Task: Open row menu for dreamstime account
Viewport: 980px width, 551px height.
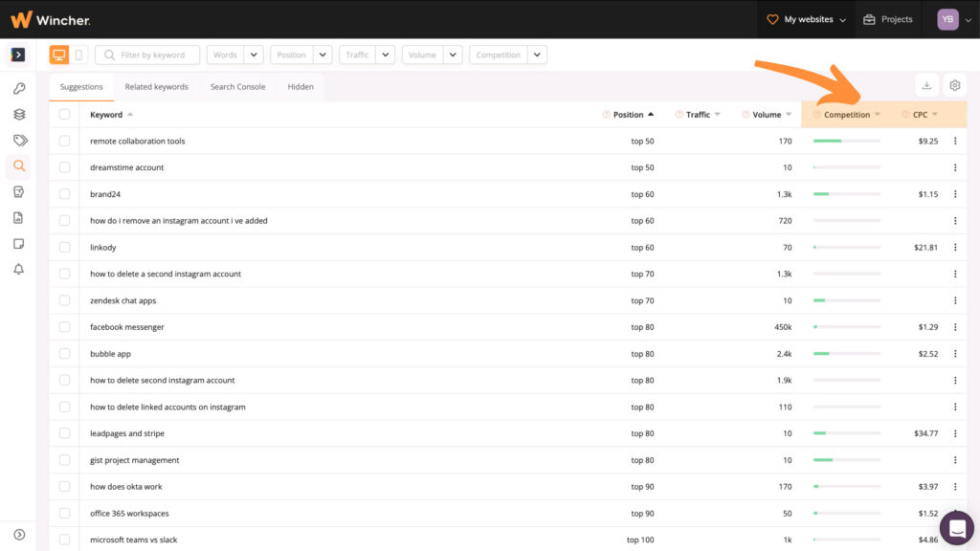Action: point(955,167)
